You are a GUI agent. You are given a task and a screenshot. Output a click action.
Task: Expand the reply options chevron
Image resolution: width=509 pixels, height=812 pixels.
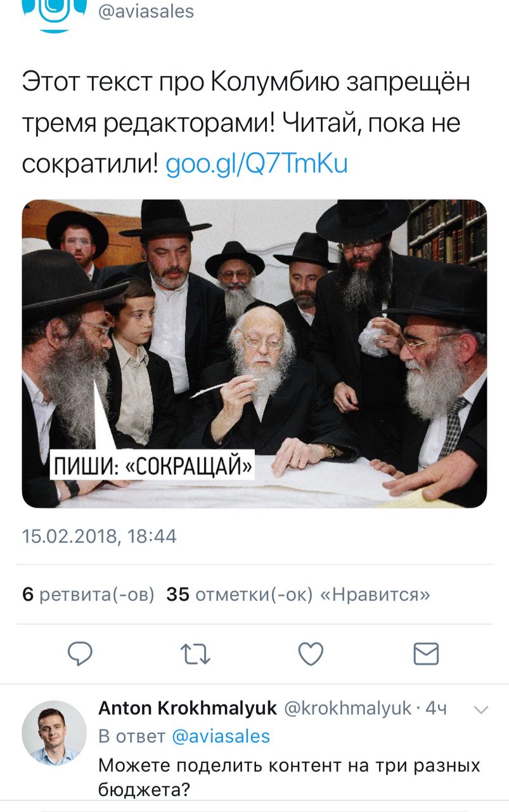[x=480, y=709]
